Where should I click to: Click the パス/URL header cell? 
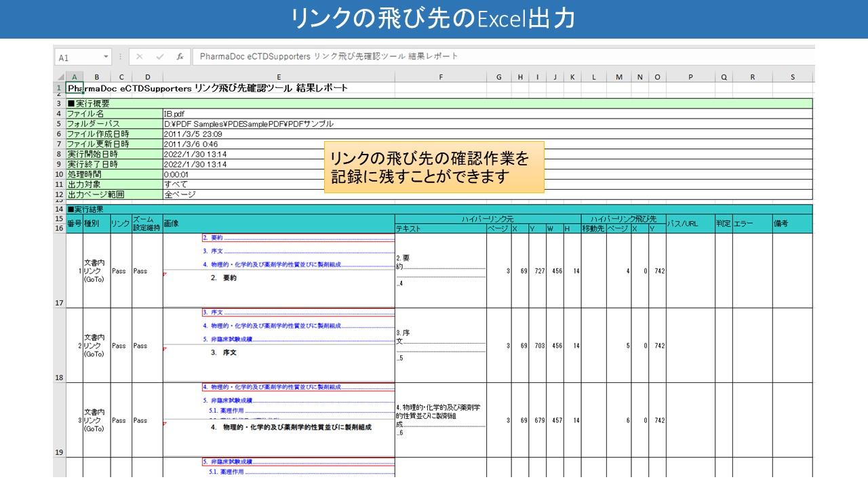690,224
